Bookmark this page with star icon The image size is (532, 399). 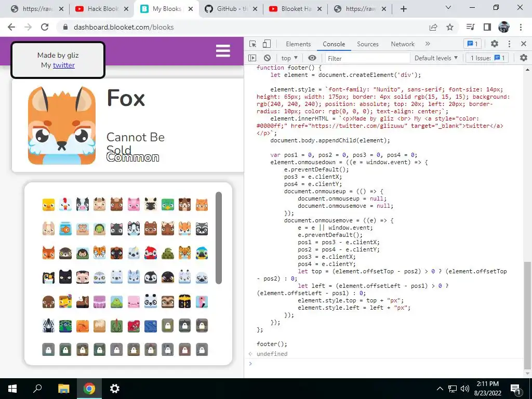click(450, 27)
